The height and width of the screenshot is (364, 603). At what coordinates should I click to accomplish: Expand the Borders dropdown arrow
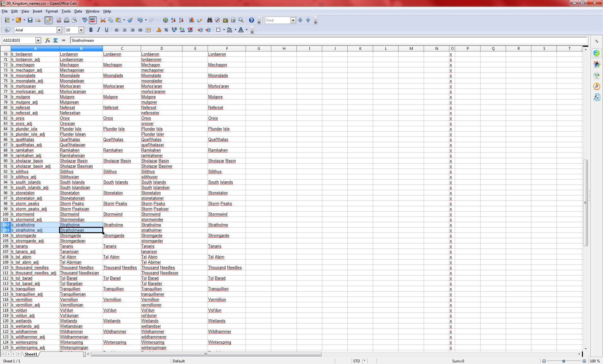[224, 30]
